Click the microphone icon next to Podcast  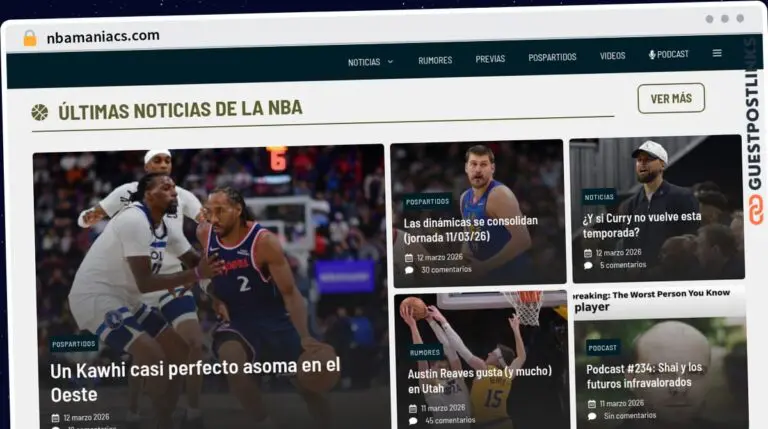pyautogui.click(x=652, y=55)
